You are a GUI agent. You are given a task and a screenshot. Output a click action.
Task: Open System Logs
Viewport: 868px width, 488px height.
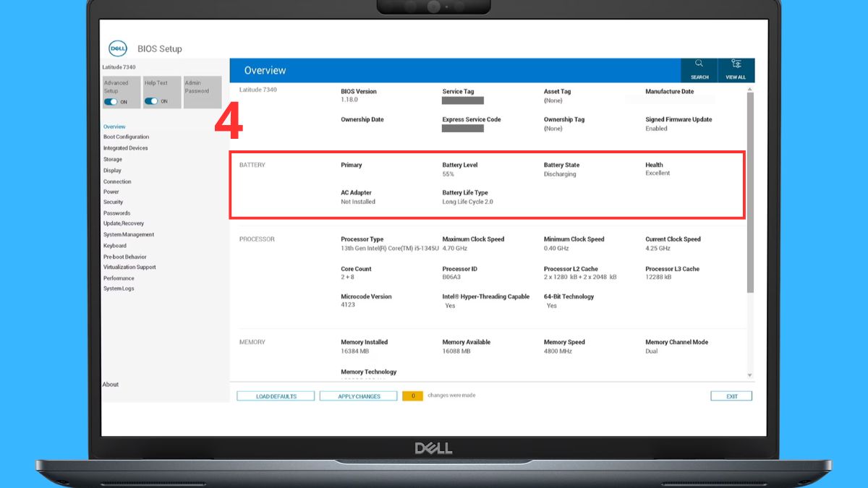coord(119,288)
